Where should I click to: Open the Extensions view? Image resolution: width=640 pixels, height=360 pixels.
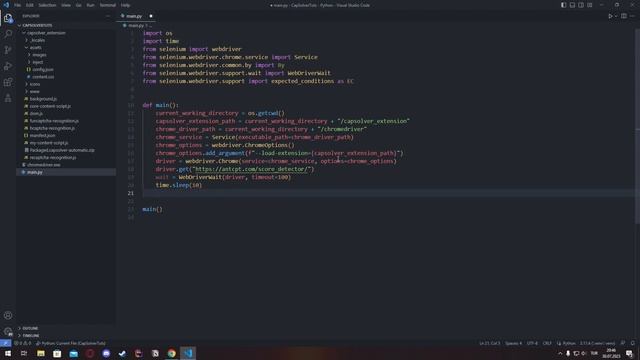(x=8, y=82)
